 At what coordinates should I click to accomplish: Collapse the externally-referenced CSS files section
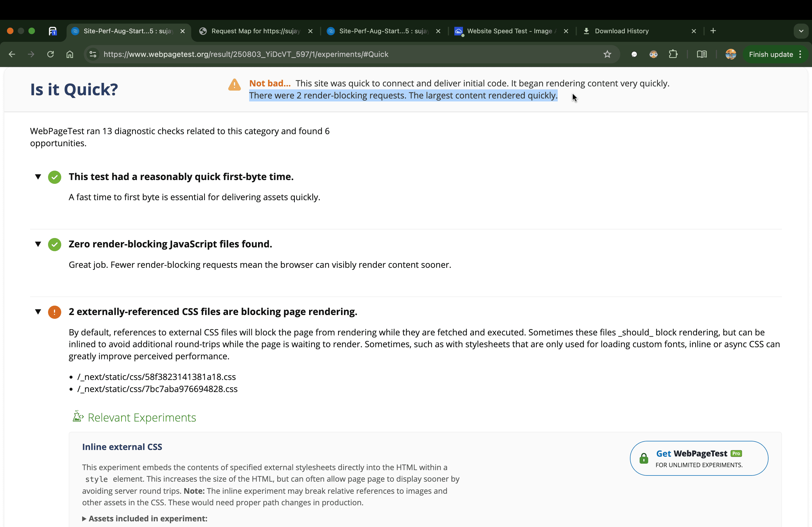click(x=38, y=312)
